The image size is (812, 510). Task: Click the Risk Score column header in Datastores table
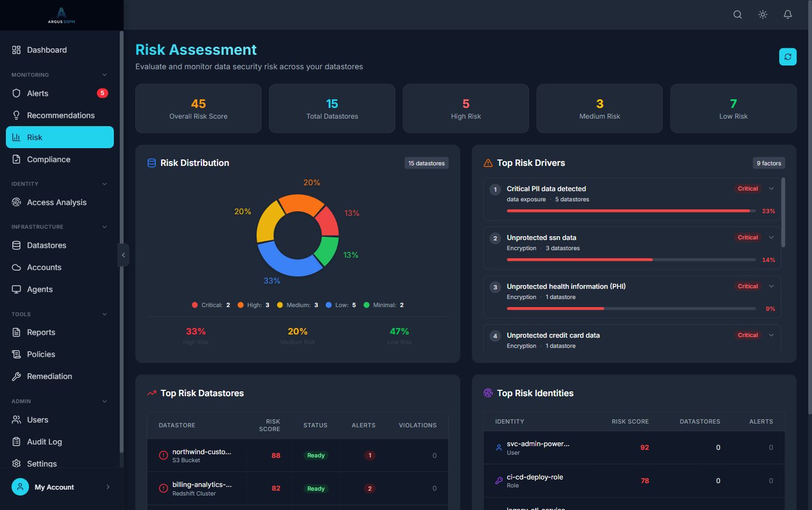(270, 425)
